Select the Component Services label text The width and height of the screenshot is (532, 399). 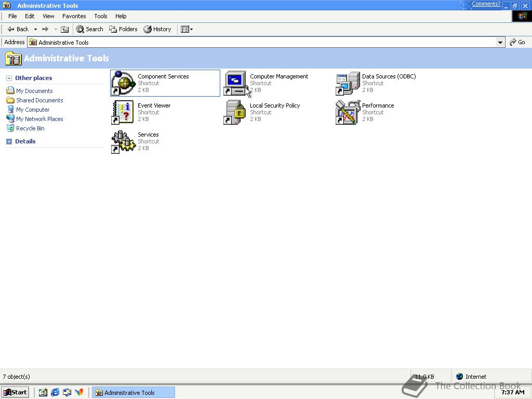[x=163, y=76]
